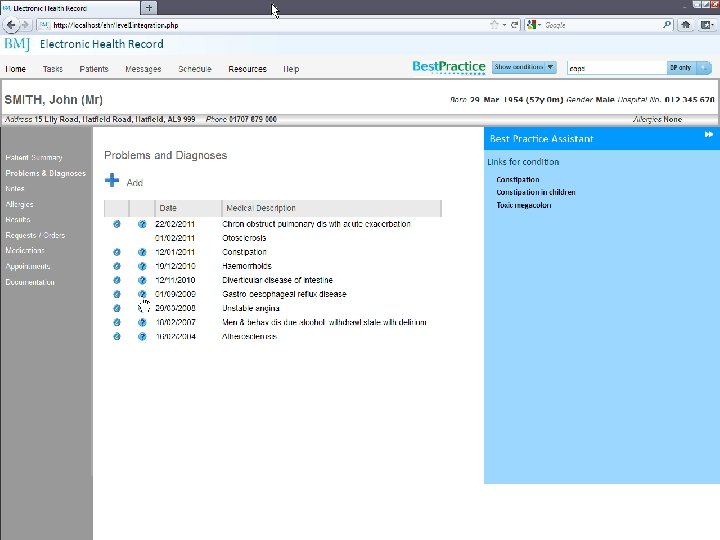Viewport: 720px width, 540px height.
Task: Reload the page with the refresh icon
Action: pos(515,25)
